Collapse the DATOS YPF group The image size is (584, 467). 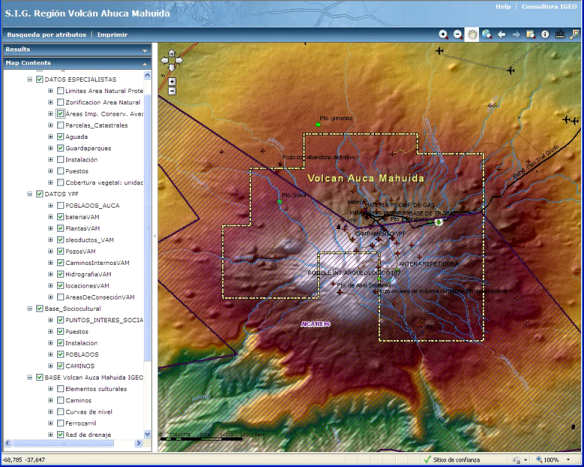pyautogui.click(x=29, y=194)
